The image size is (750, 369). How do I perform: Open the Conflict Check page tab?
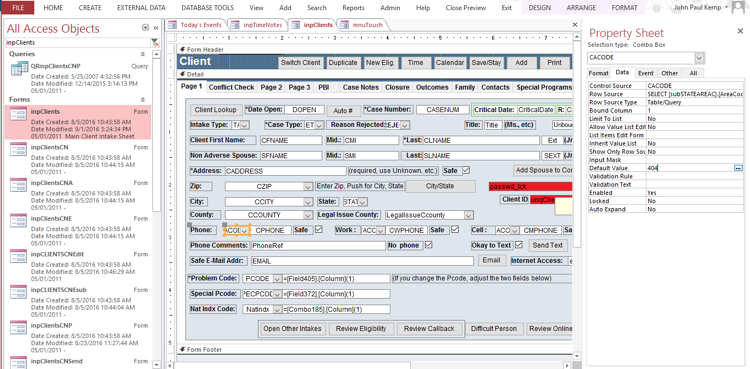pyautogui.click(x=232, y=87)
